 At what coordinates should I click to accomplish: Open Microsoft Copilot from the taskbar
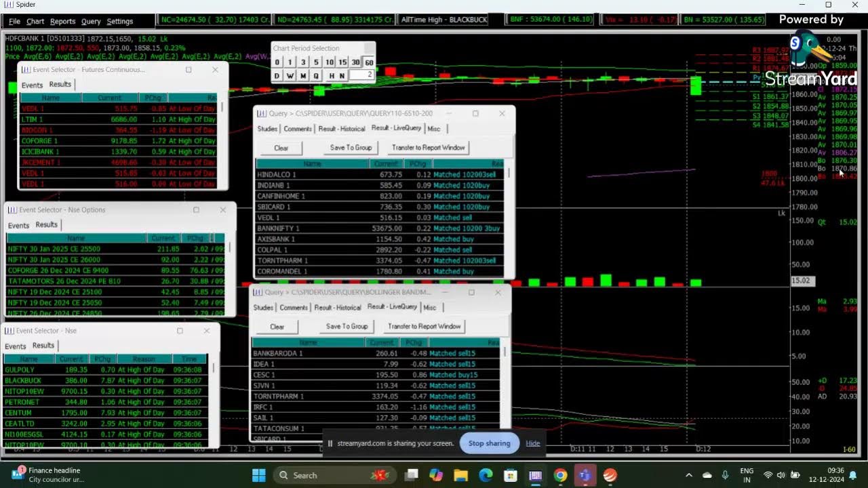[436, 475]
